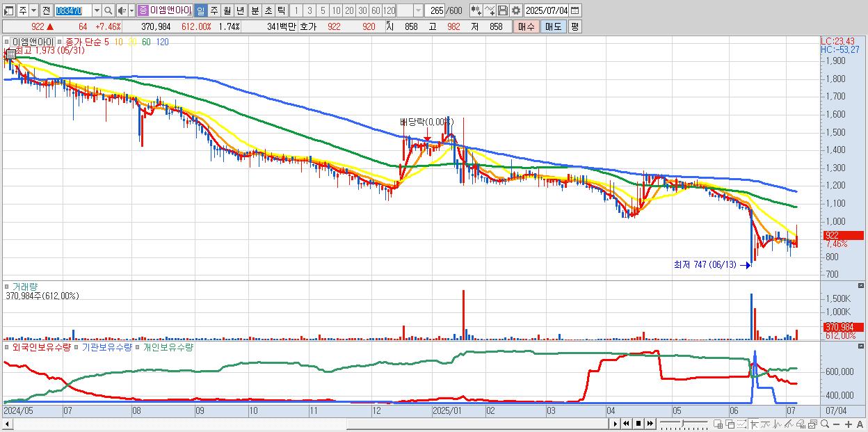
Task: Click the 외국인보유수량 legend label
Action: (41, 346)
